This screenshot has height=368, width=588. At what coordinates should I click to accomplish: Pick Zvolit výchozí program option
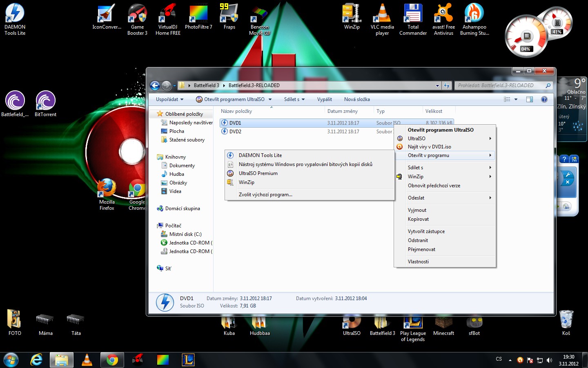click(310, 195)
